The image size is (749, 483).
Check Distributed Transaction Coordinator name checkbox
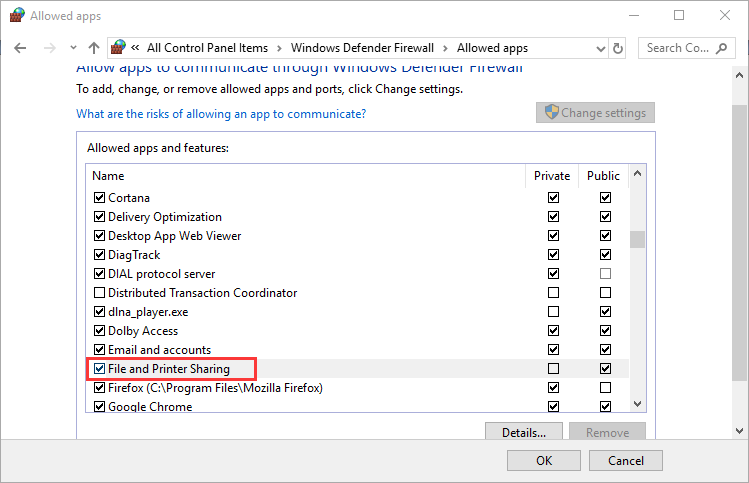[x=99, y=292]
